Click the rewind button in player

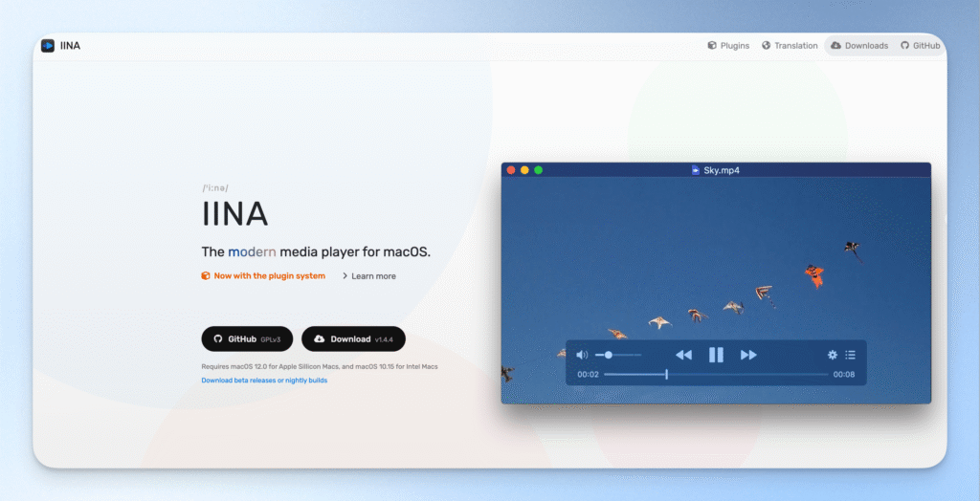point(683,355)
